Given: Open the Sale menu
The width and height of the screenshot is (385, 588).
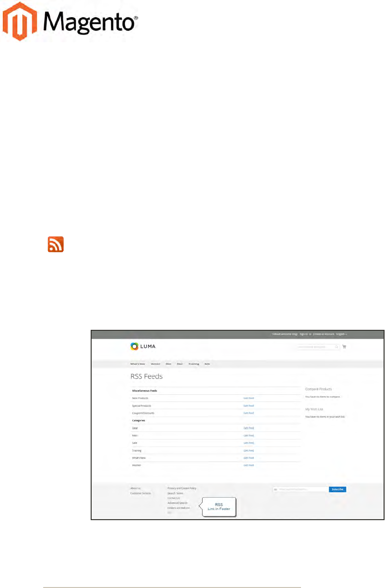Looking at the screenshot, I should click(207, 364).
